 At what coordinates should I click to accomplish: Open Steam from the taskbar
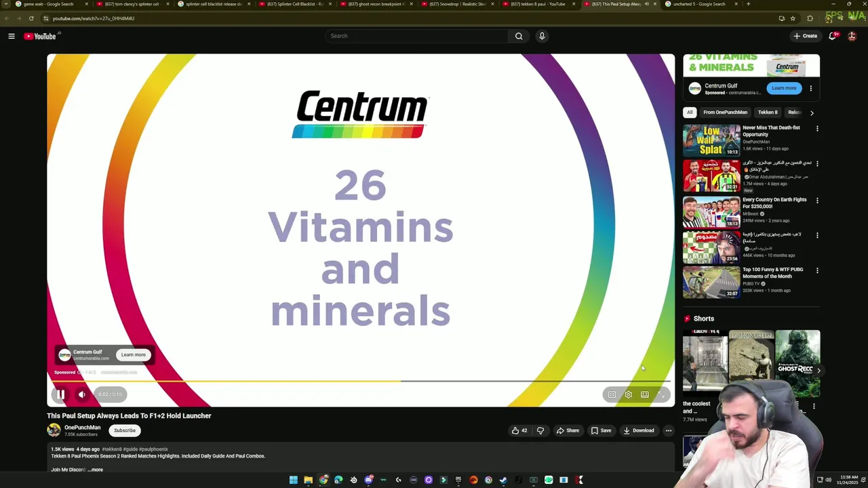[503, 480]
